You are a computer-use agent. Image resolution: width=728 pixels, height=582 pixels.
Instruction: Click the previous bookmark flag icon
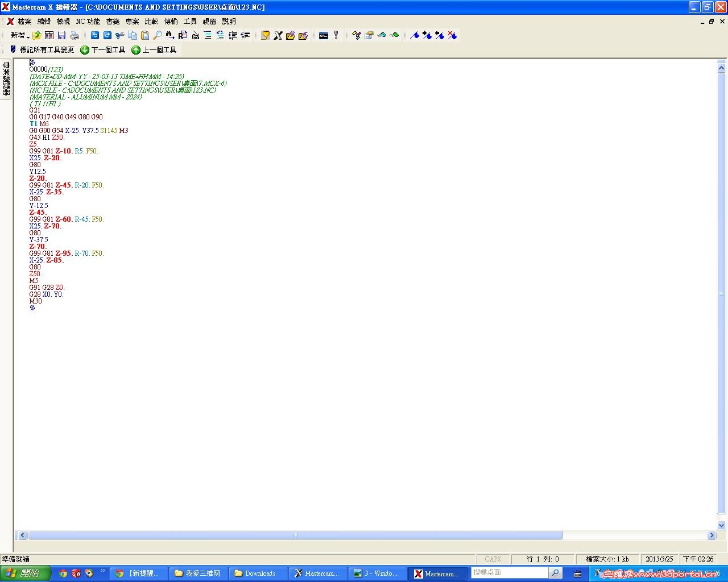[x=440, y=35]
